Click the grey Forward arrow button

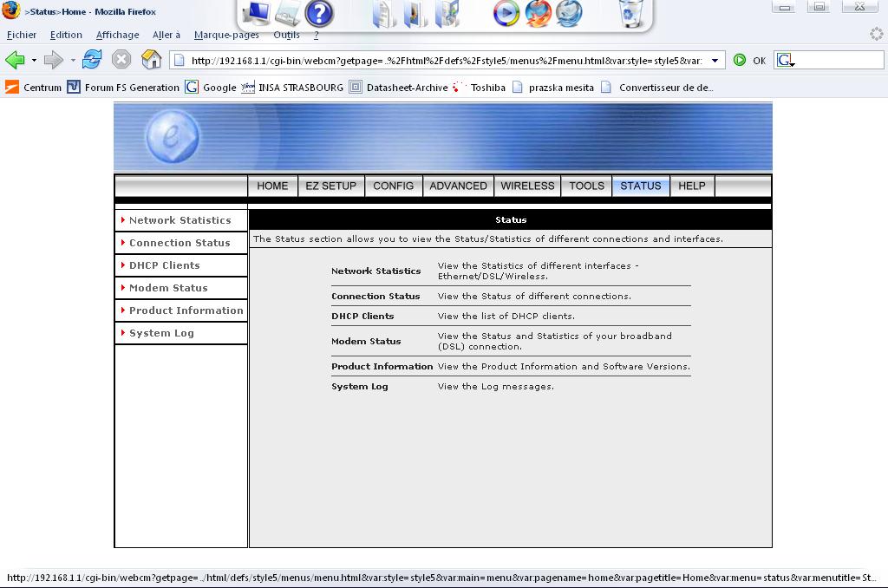[53, 60]
